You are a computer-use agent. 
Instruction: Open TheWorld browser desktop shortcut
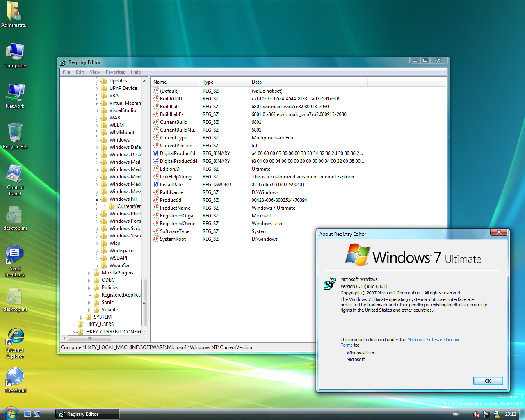point(15,376)
